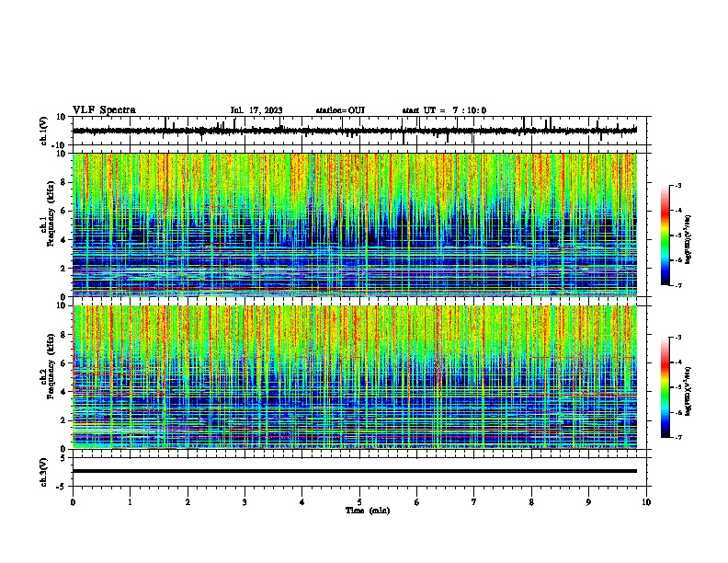The height and width of the screenshot is (563, 728).
Task: Click time axis tick label "9"
Action: (588, 502)
